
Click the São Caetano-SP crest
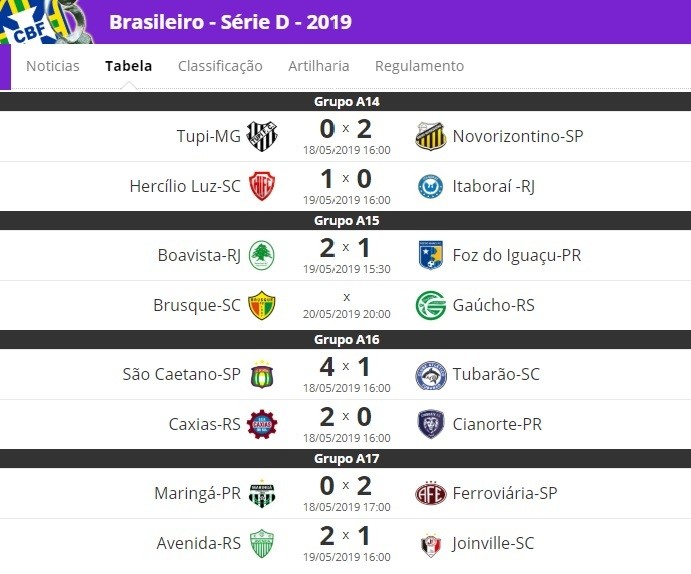262,374
